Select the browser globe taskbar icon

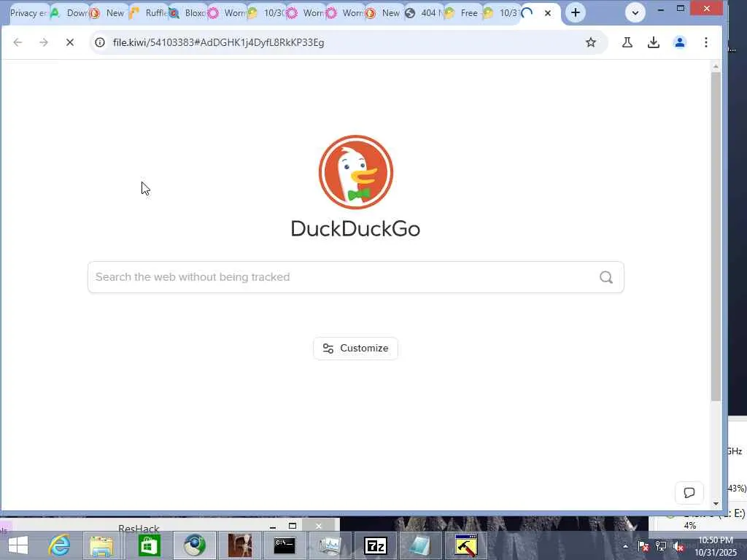pos(194,545)
